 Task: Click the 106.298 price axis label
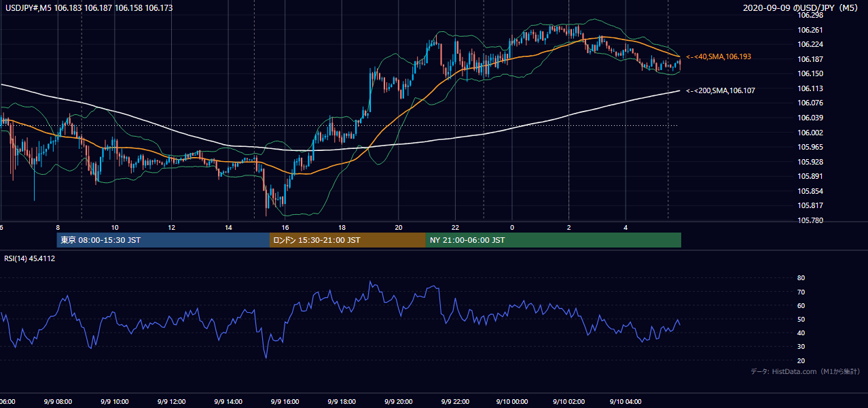pos(810,15)
